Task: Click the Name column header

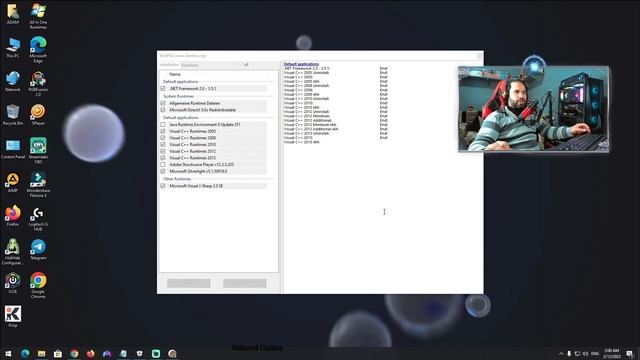Action: tap(175, 74)
